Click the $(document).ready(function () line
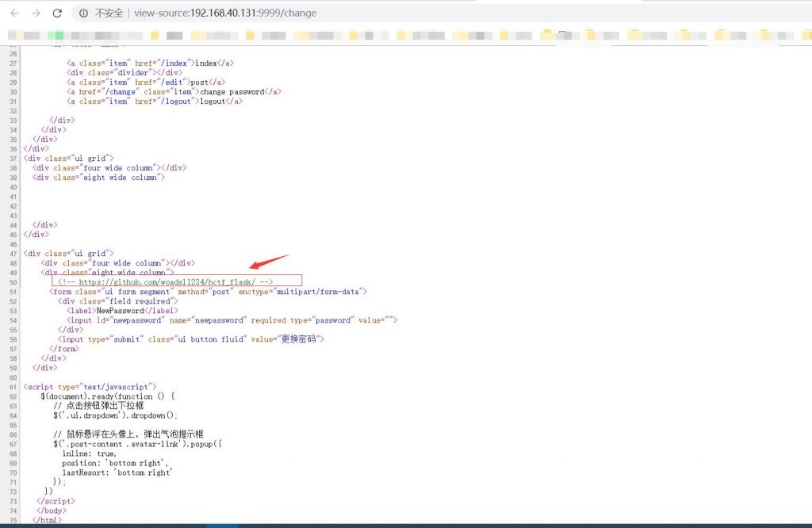812x528 pixels. [108, 396]
